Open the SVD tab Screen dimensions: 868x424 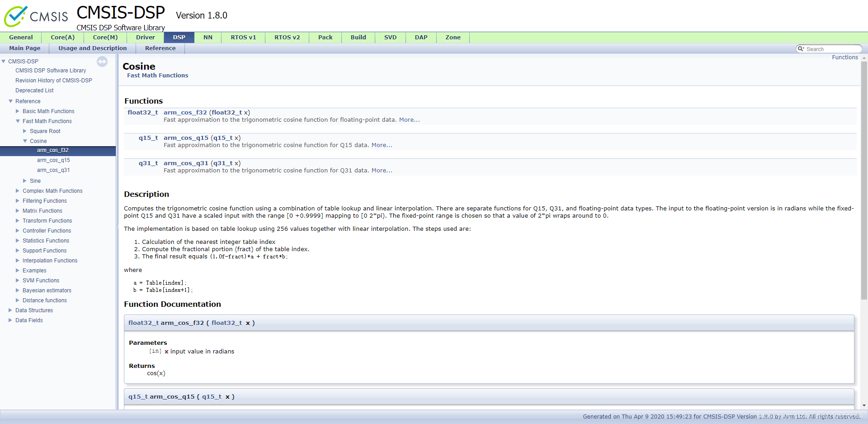(x=391, y=38)
